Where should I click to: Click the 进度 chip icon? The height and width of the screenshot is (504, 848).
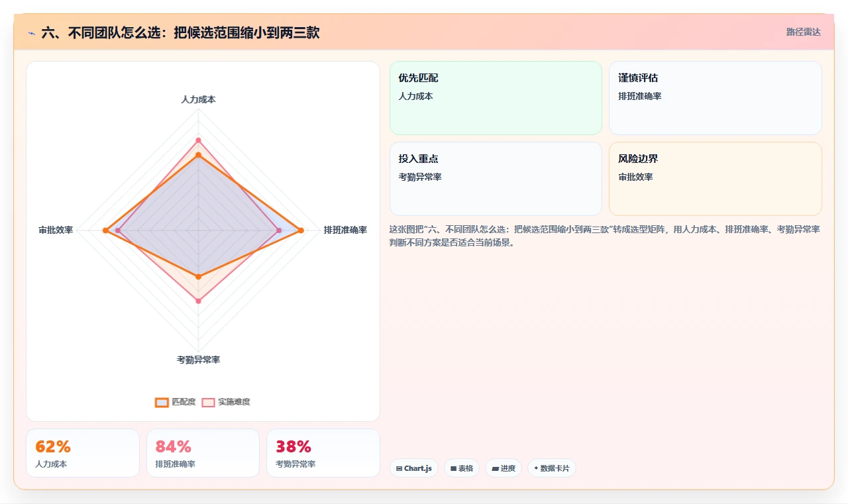[x=495, y=468]
